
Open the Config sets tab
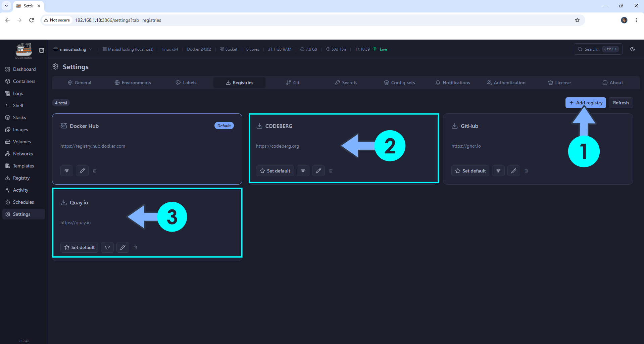click(399, 83)
